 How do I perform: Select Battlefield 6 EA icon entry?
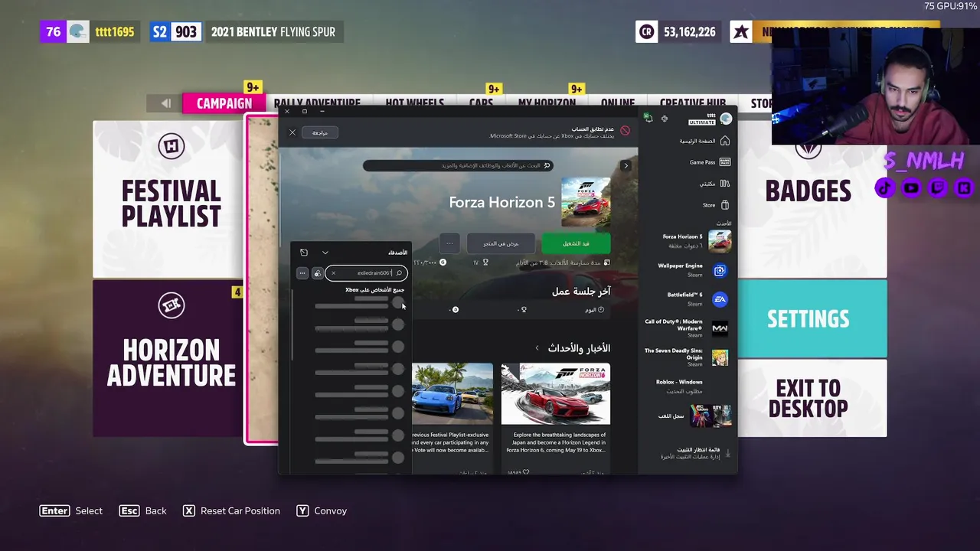click(720, 299)
